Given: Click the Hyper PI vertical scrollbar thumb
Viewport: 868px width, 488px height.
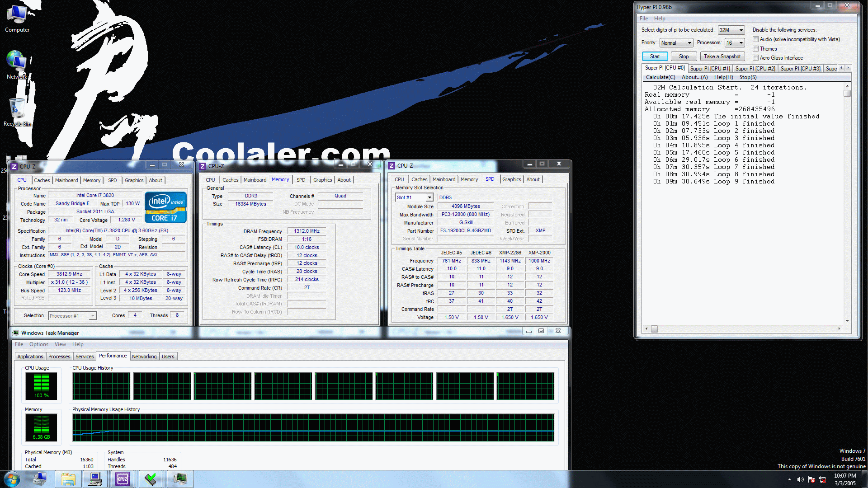Looking at the screenshot, I should pos(847,93).
